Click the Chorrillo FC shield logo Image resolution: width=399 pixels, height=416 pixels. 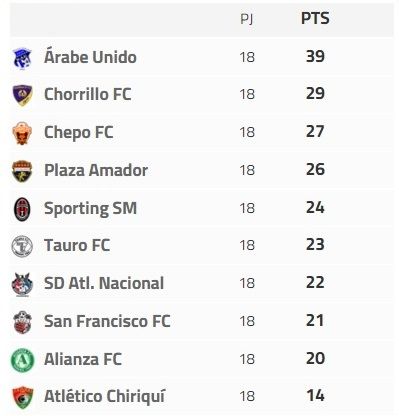click(22, 95)
